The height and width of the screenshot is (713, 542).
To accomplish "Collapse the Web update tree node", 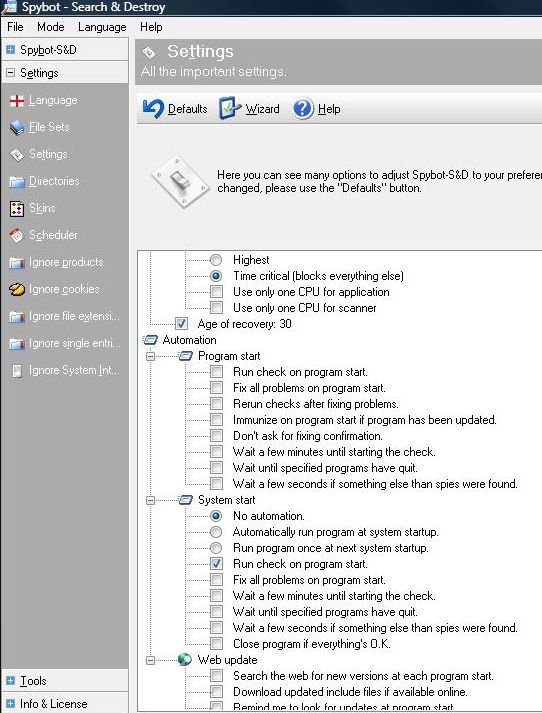I will point(151,660).
